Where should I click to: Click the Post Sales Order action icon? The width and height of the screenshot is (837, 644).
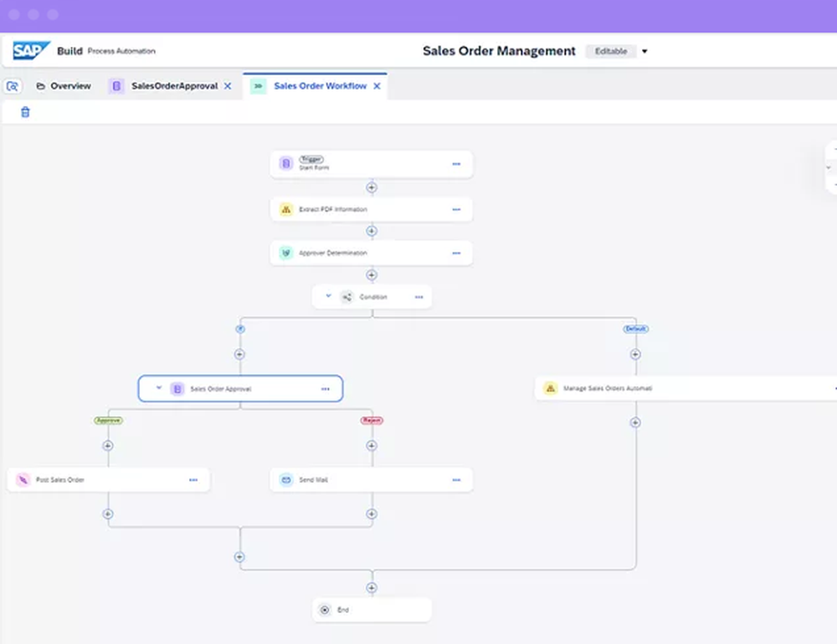point(23,480)
